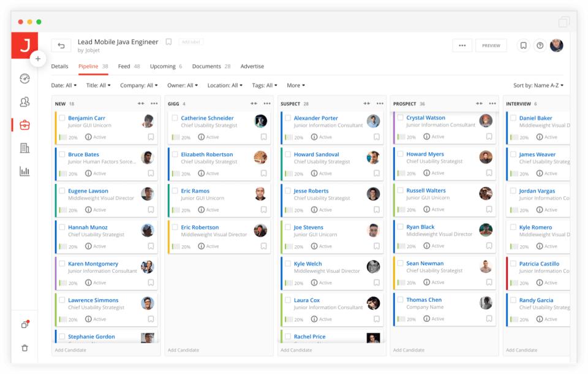The width and height of the screenshot is (588, 374).
Task: Click Bruce Bates's 20% progress indicator
Action: click(x=68, y=174)
